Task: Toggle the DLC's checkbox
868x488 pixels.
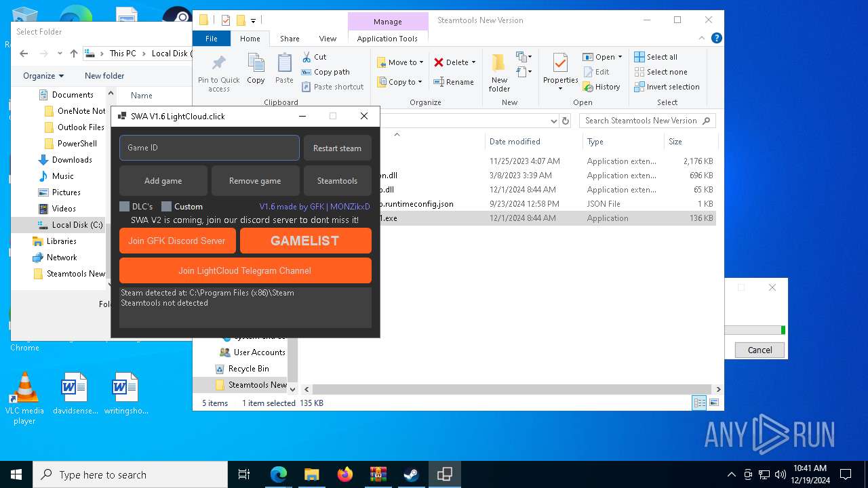Action: (x=125, y=207)
